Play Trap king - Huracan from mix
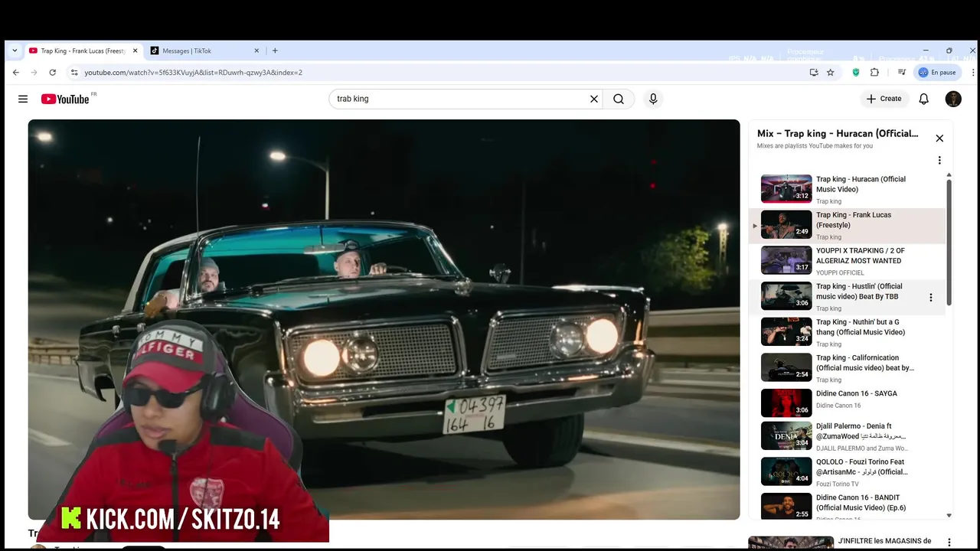This screenshot has width=980, height=551. [x=847, y=190]
